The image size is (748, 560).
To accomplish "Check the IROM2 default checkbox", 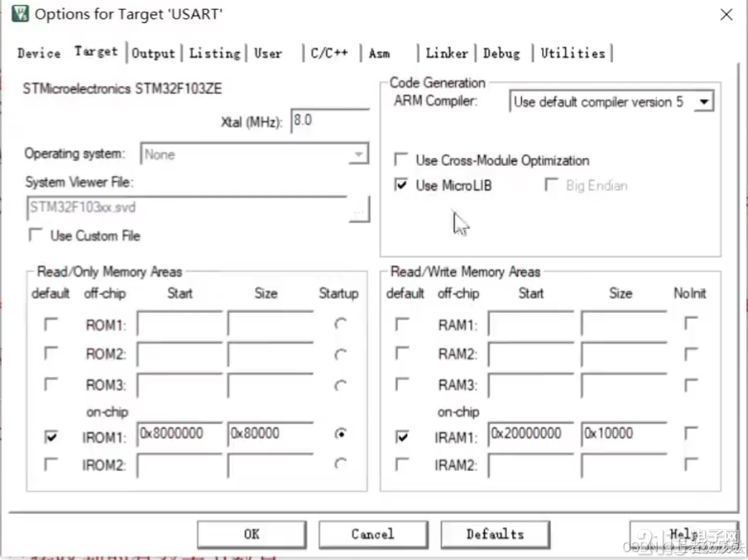I will [x=51, y=464].
